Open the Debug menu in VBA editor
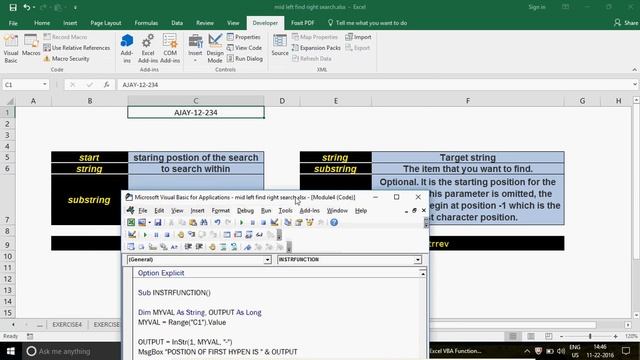This screenshot has width=640, height=360. pyautogui.click(x=245, y=211)
